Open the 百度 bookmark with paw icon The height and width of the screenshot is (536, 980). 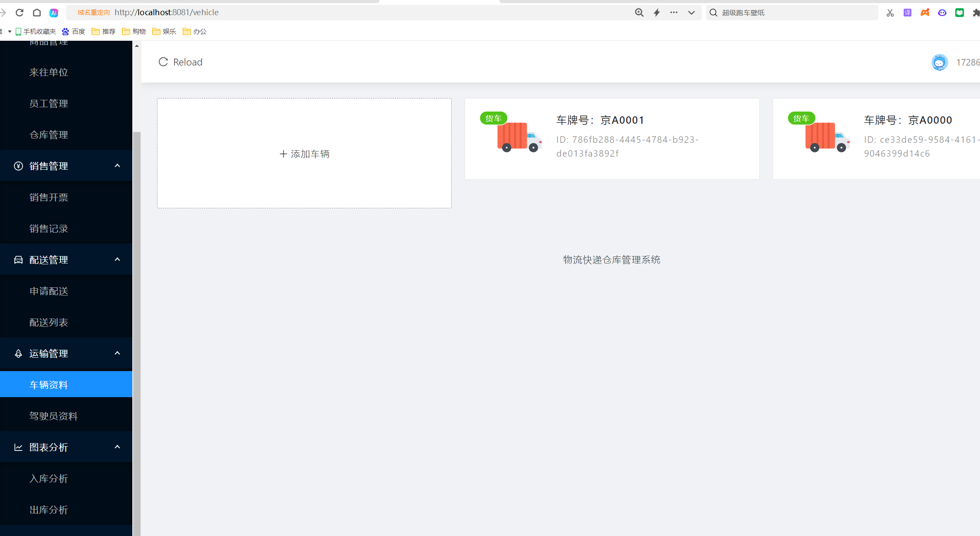(x=74, y=31)
